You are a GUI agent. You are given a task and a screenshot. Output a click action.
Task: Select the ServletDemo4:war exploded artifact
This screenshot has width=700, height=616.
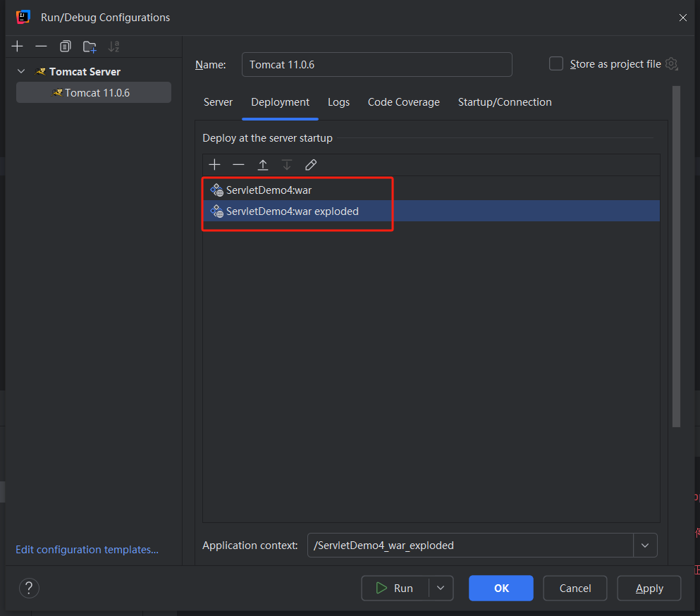[x=431, y=211]
